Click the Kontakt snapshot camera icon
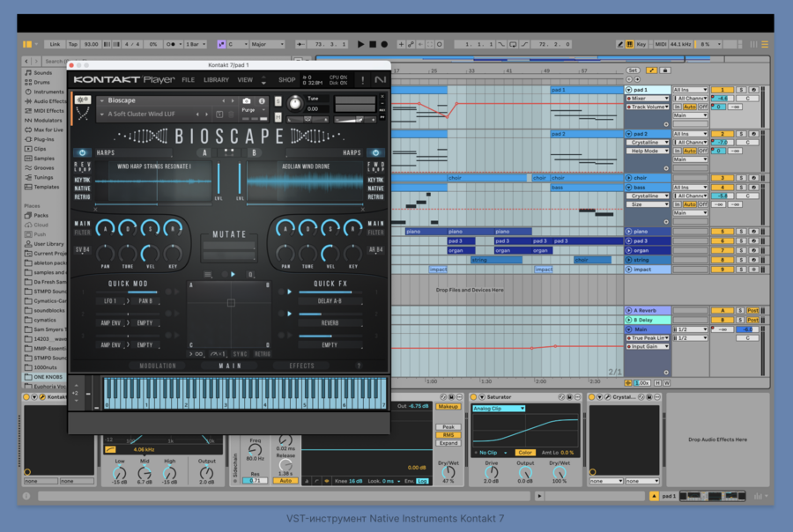The width and height of the screenshot is (793, 532). (247, 101)
